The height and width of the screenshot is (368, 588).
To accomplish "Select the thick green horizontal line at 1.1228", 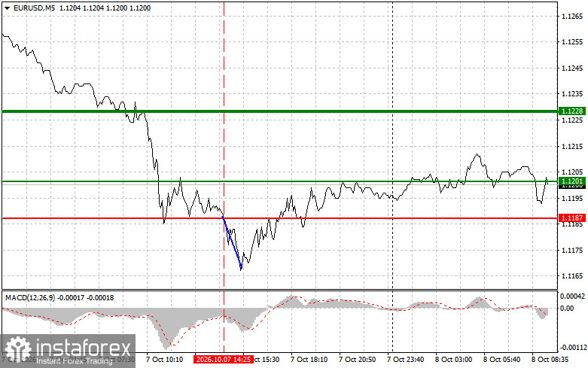I will click(x=279, y=111).
